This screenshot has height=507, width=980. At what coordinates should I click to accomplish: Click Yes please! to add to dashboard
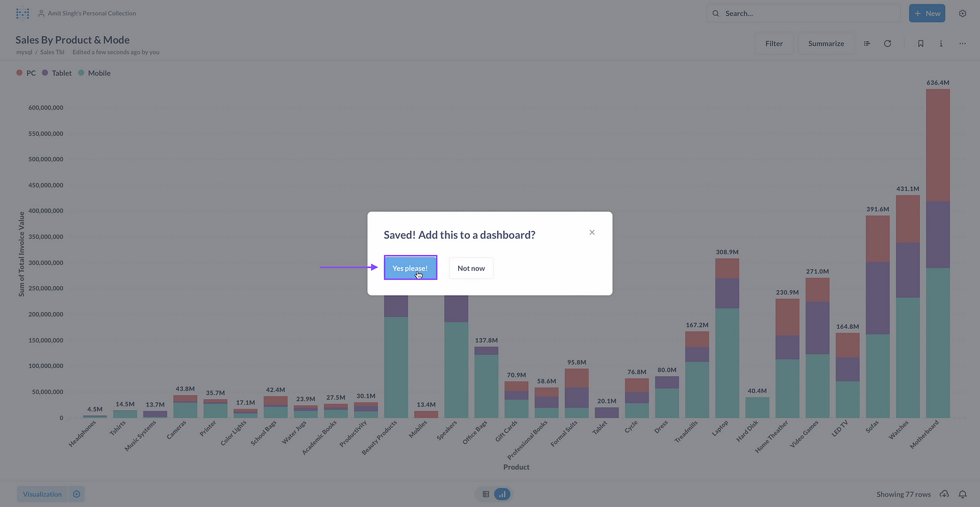point(410,268)
